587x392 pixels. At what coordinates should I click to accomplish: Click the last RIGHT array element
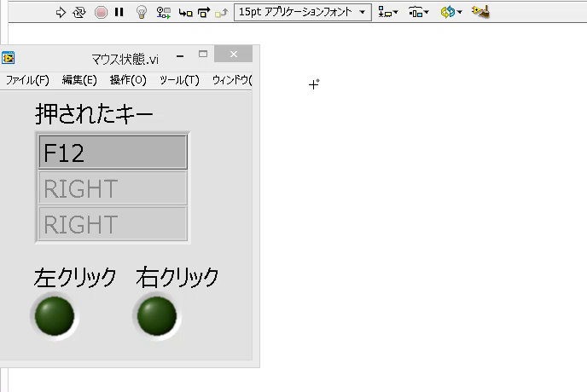tap(113, 223)
